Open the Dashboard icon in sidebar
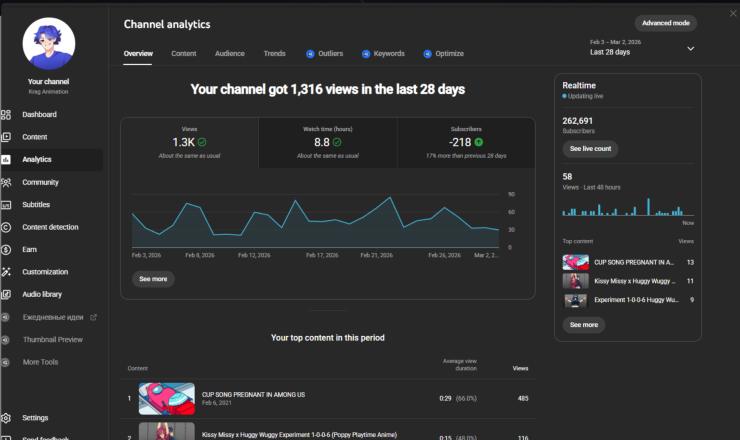This screenshot has height=440, width=740. pos(6,115)
